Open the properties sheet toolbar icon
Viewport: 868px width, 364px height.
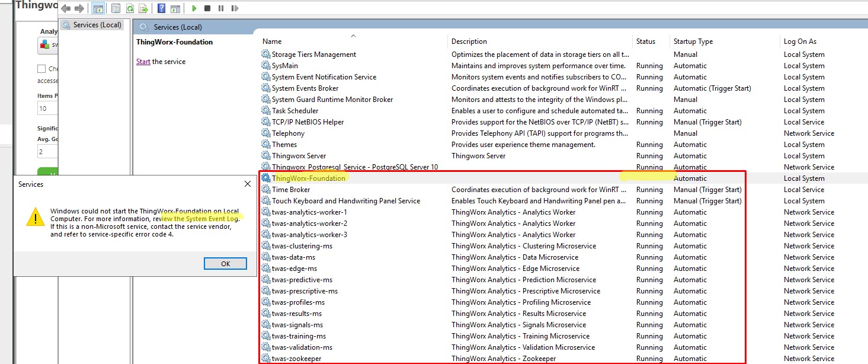(x=116, y=8)
